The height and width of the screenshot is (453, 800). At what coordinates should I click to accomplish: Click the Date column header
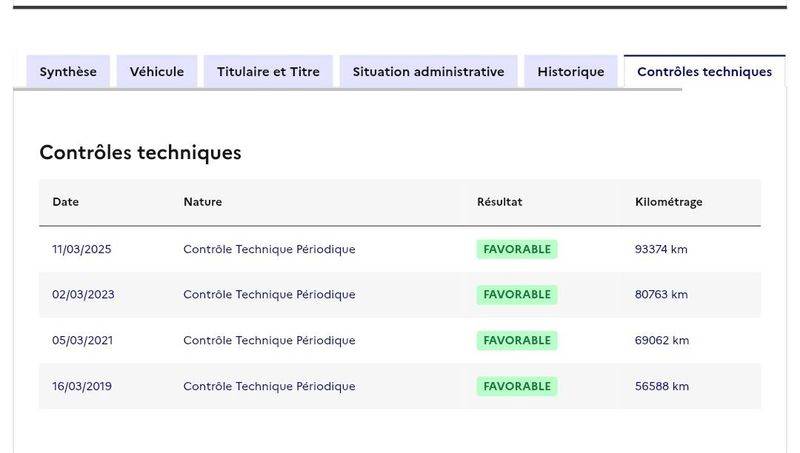point(66,202)
